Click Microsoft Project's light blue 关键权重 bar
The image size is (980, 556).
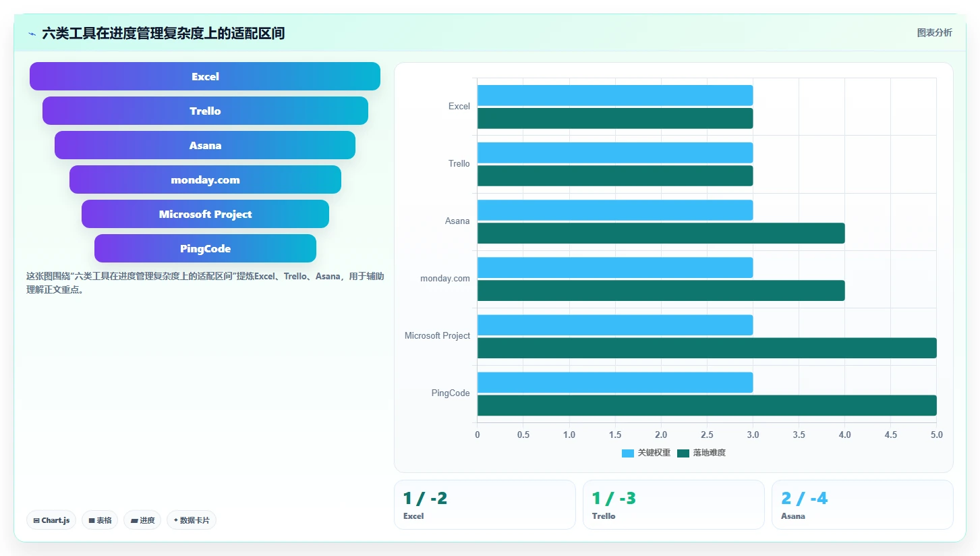pos(615,325)
